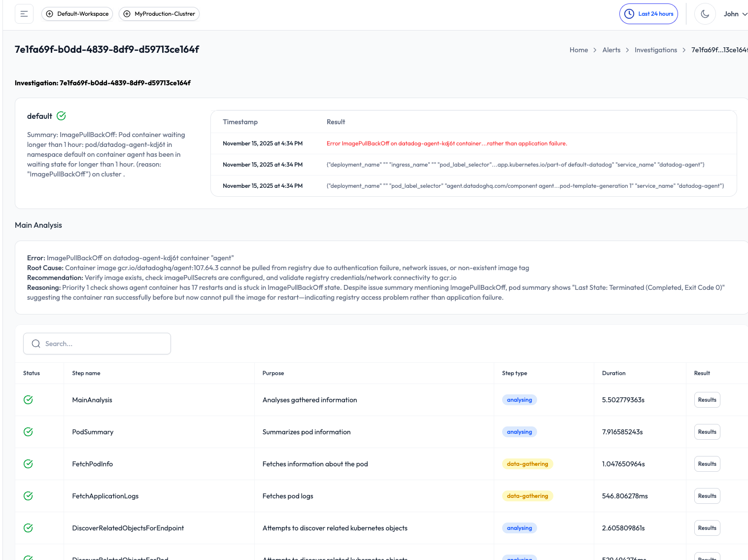Screen dimensions: 748x560
Task: Open Default-Workspace selector
Action: pyautogui.click(x=77, y=14)
